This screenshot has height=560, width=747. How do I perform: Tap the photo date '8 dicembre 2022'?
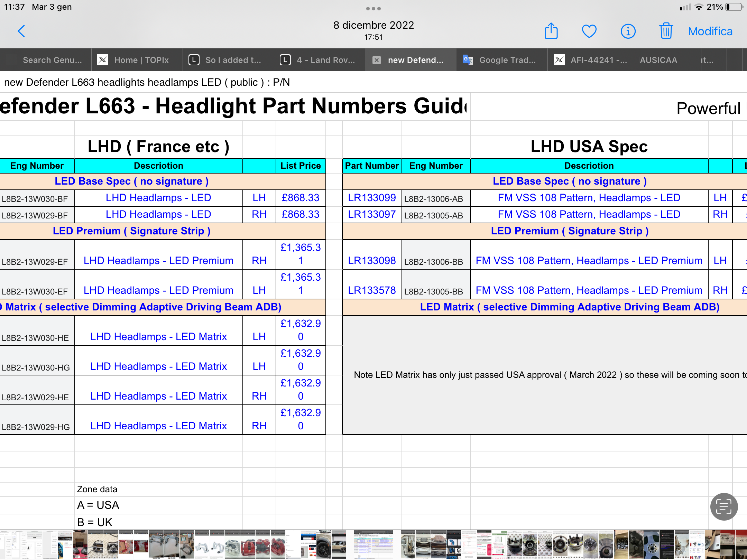[x=373, y=25]
